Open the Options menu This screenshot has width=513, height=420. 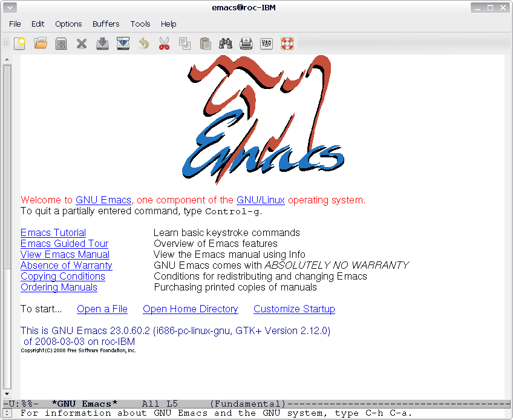coord(68,24)
